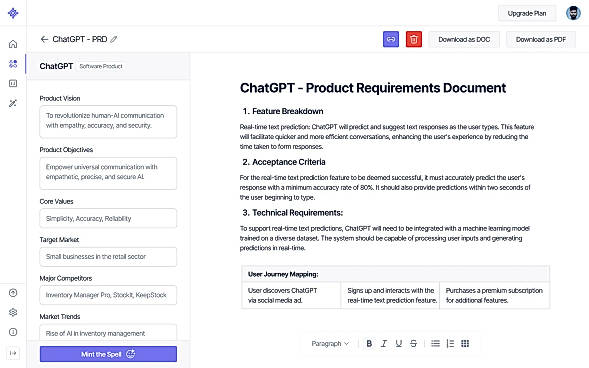
Task: Click the Target Market input field
Action: (x=108, y=256)
